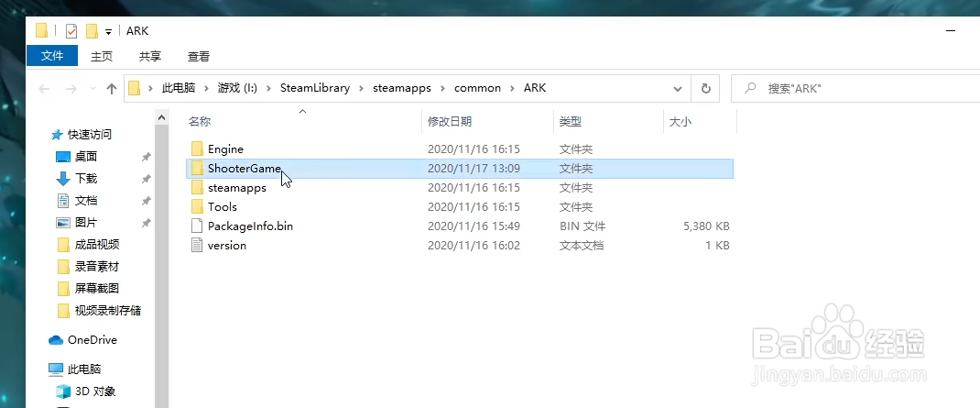Screen dimensions: 980x408
Task: Navigate to common in address bar
Action: [477, 88]
